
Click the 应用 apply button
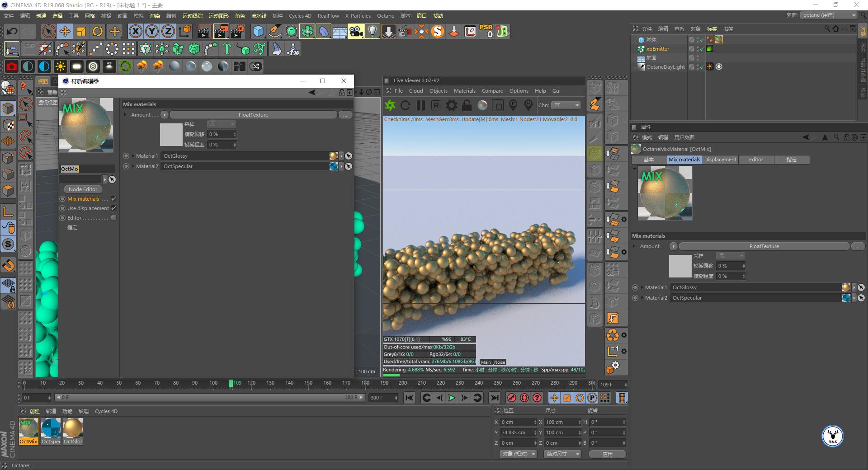point(607,454)
